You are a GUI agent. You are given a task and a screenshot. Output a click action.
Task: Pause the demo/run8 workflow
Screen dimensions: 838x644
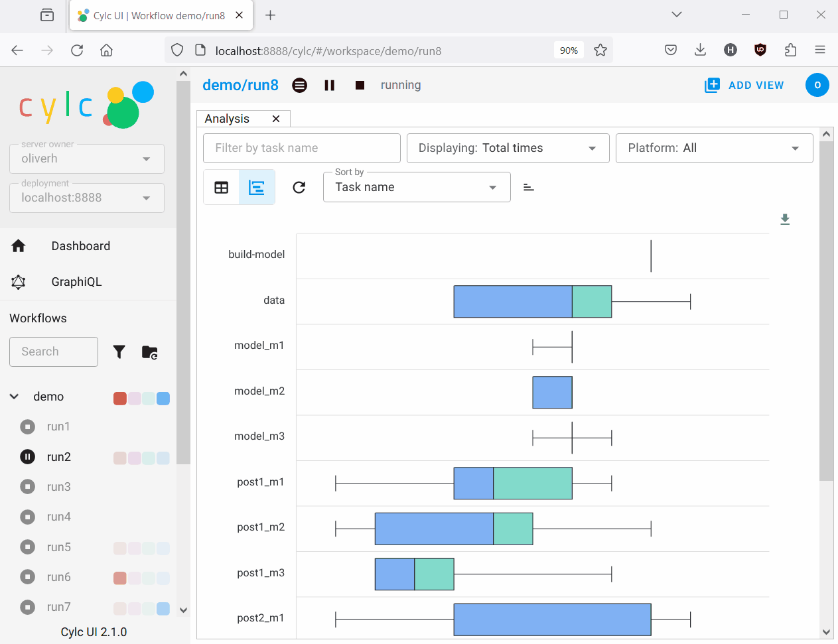point(329,86)
